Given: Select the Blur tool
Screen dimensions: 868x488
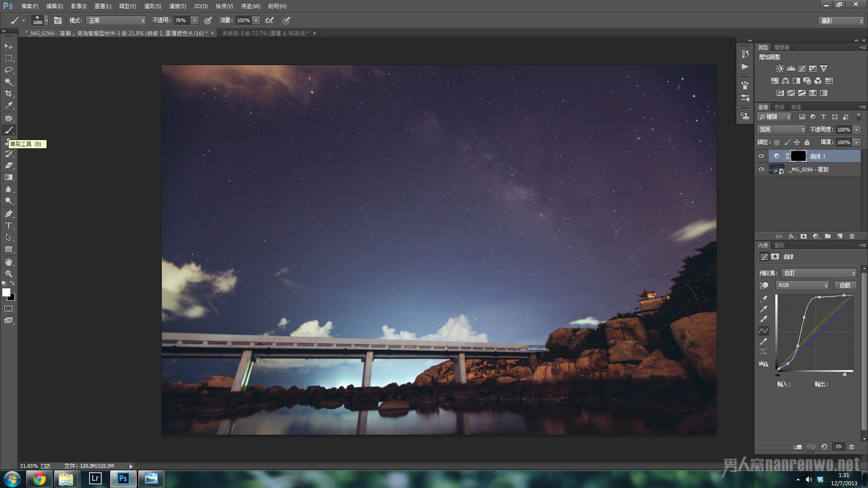Looking at the screenshot, I should [x=9, y=189].
